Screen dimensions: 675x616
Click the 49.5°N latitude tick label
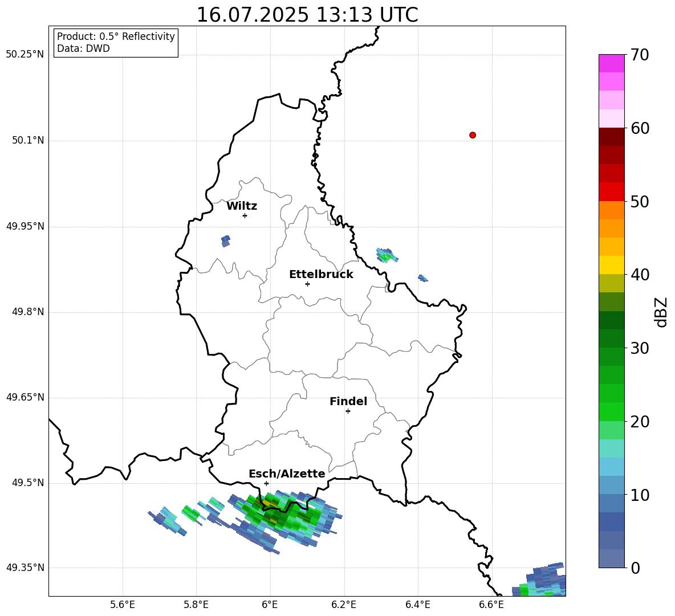pos(28,483)
